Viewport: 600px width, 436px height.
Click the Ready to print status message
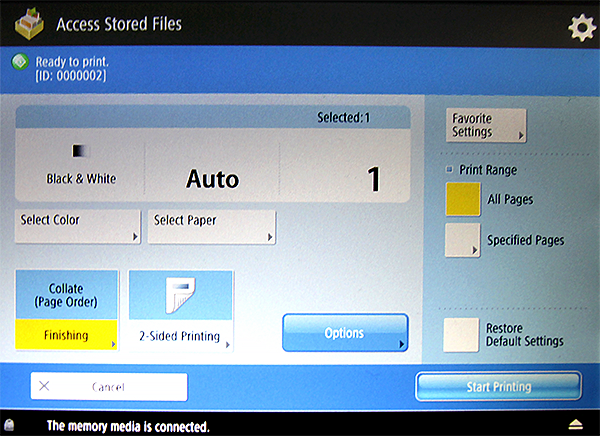[72, 62]
